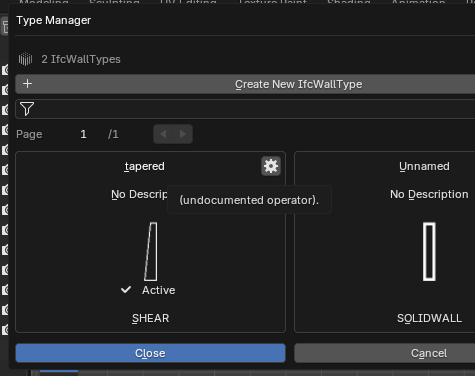Click the SOLIDWALL predefined type label
This screenshot has height=376, width=475.
pyautogui.click(x=429, y=318)
